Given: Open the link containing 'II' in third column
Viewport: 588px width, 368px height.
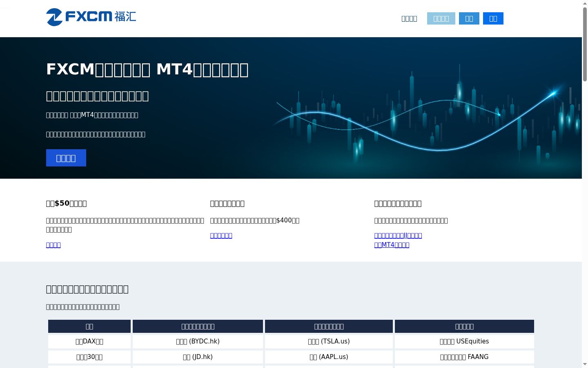Looking at the screenshot, I should [398, 236].
